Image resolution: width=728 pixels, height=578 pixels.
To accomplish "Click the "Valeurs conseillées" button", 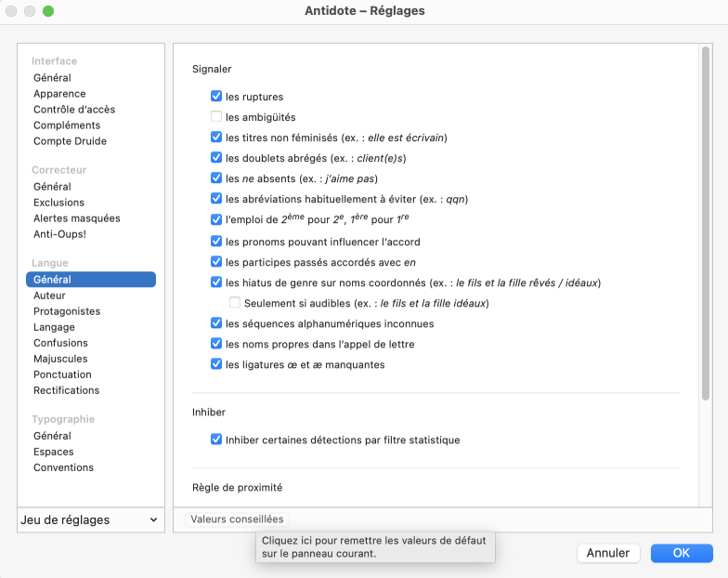I will coord(237,519).
